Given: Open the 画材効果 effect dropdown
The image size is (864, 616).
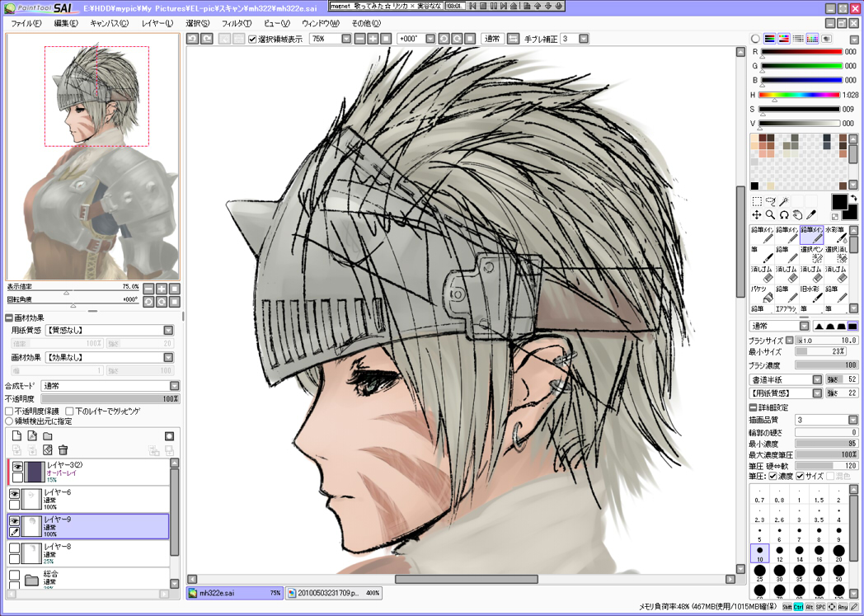Looking at the screenshot, I should (x=169, y=358).
